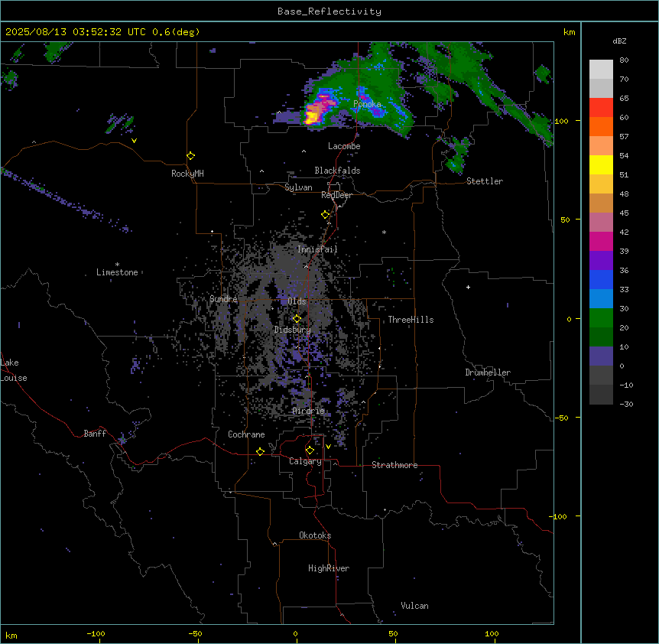Click the yellow diamond marker east of Cochrane
659x644 pixels.
pos(260,451)
